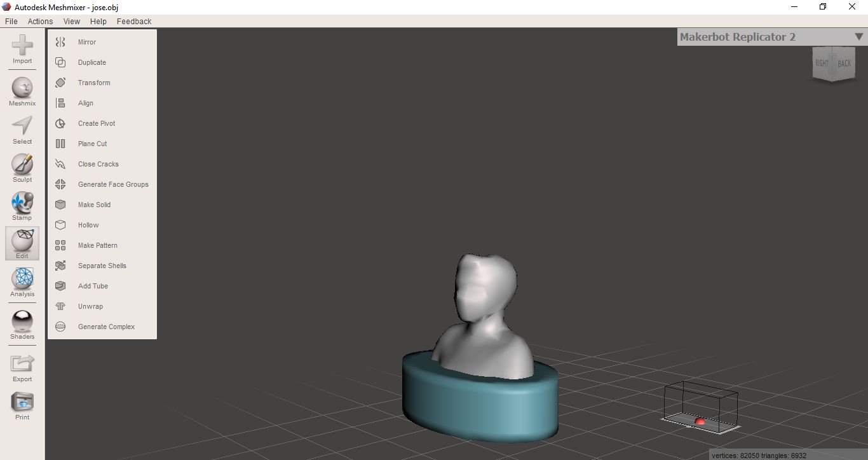Click the Generate Complex icon
Screen dimensions: 868x460
60,327
